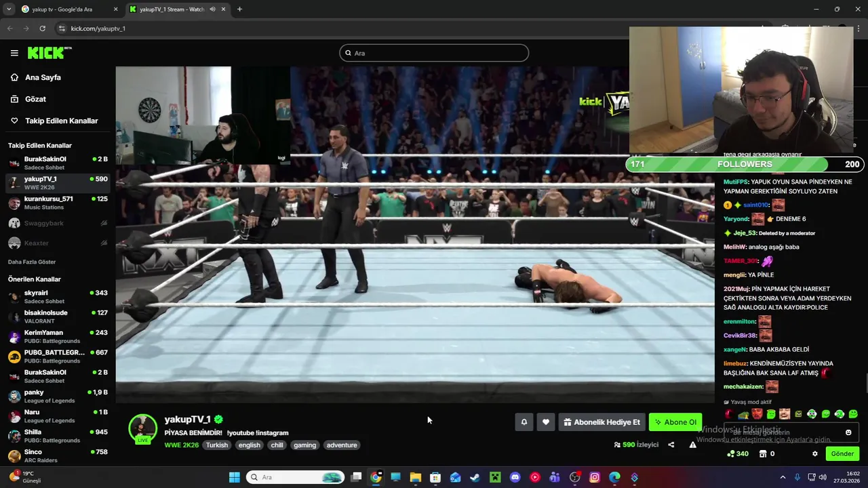The height and width of the screenshot is (488, 868).
Task: Open Windows Start menu
Action: click(234, 477)
